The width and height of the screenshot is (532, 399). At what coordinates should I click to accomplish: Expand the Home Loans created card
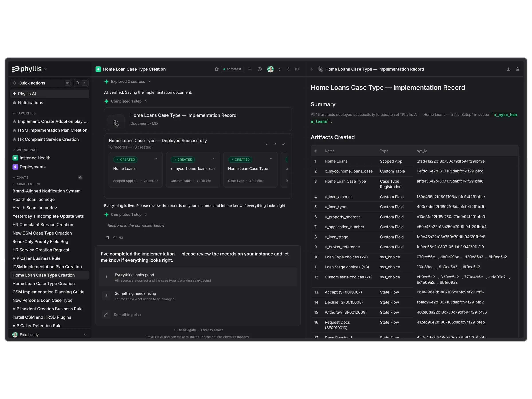[156, 158]
